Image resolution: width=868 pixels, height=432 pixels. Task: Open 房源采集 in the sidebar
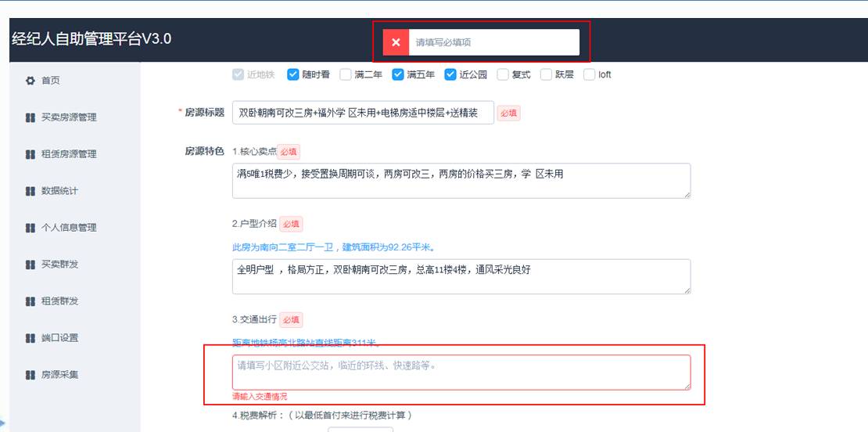click(59, 375)
